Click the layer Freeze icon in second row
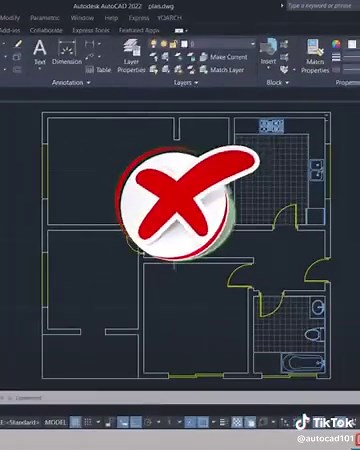The image size is (360, 450). point(178,57)
